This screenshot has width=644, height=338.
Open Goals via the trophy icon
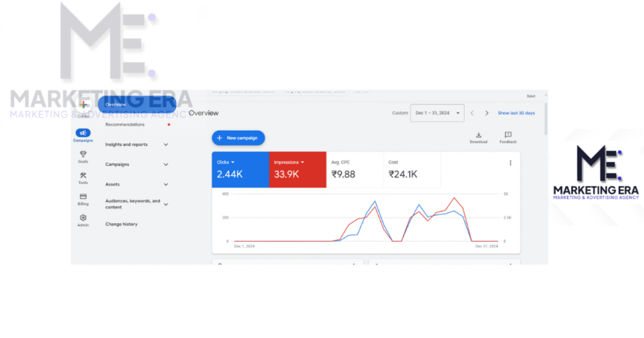point(83,154)
